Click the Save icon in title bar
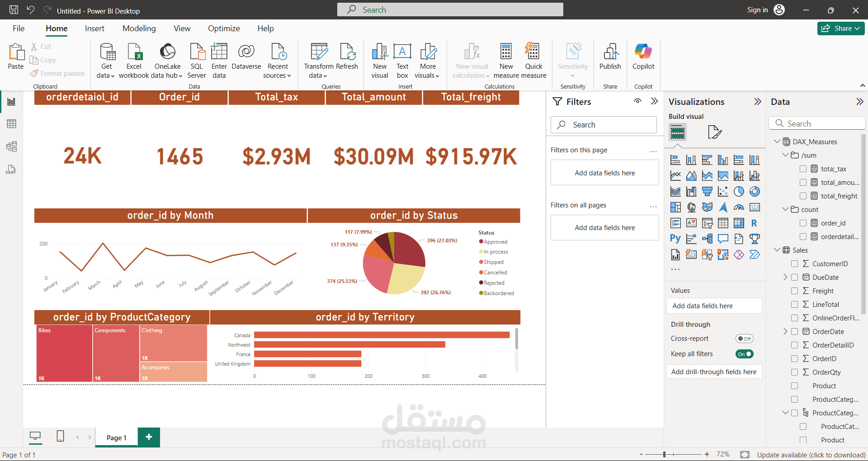Viewport: 868px width, 461px height. pos(14,9)
